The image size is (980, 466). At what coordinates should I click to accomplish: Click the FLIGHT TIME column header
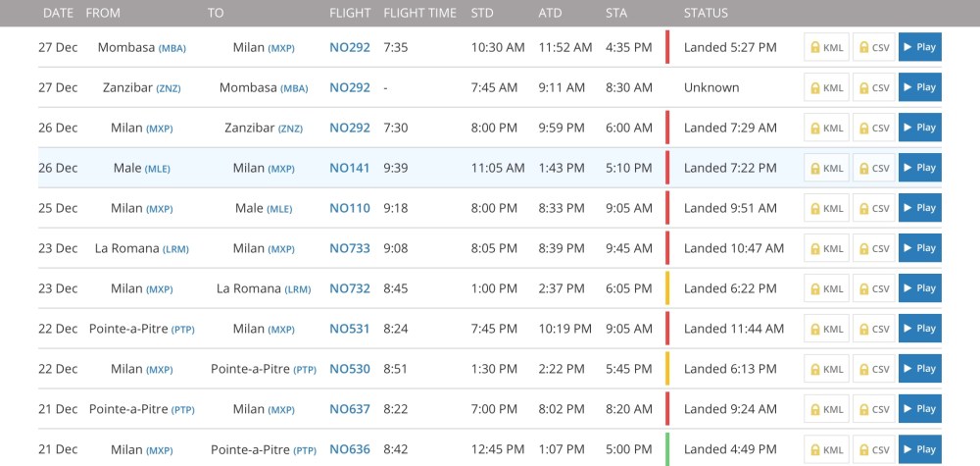(419, 14)
